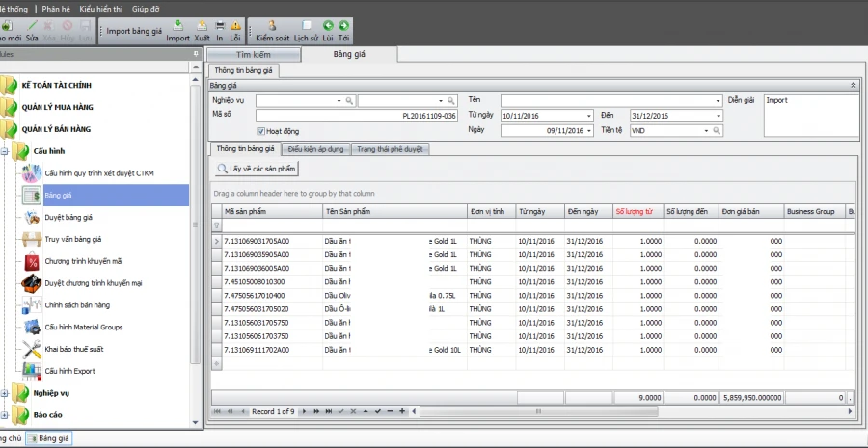This screenshot has height=448, width=868.
Task: Open Duyệt bảng giá in tree
Action: (x=68, y=218)
